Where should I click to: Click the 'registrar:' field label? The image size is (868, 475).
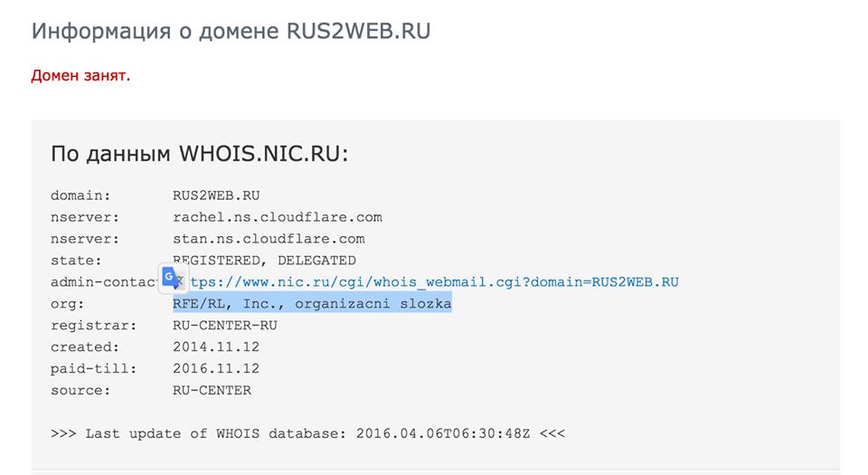(x=93, y=326)
